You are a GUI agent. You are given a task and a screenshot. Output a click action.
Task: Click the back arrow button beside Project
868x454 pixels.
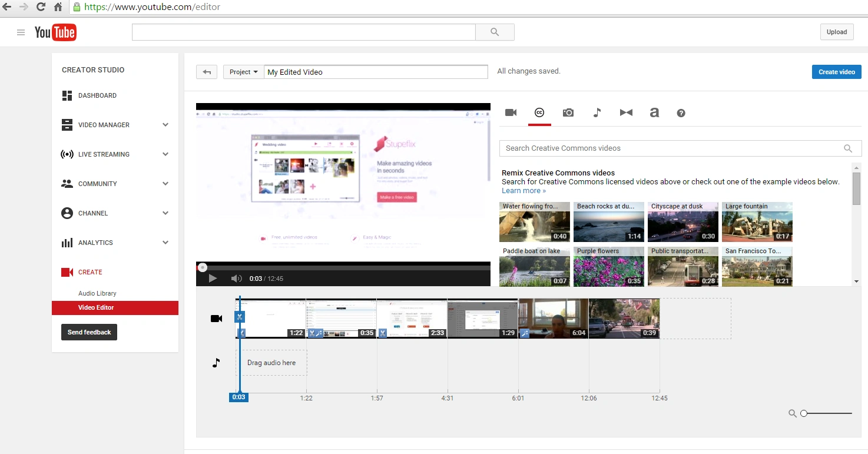207,72
